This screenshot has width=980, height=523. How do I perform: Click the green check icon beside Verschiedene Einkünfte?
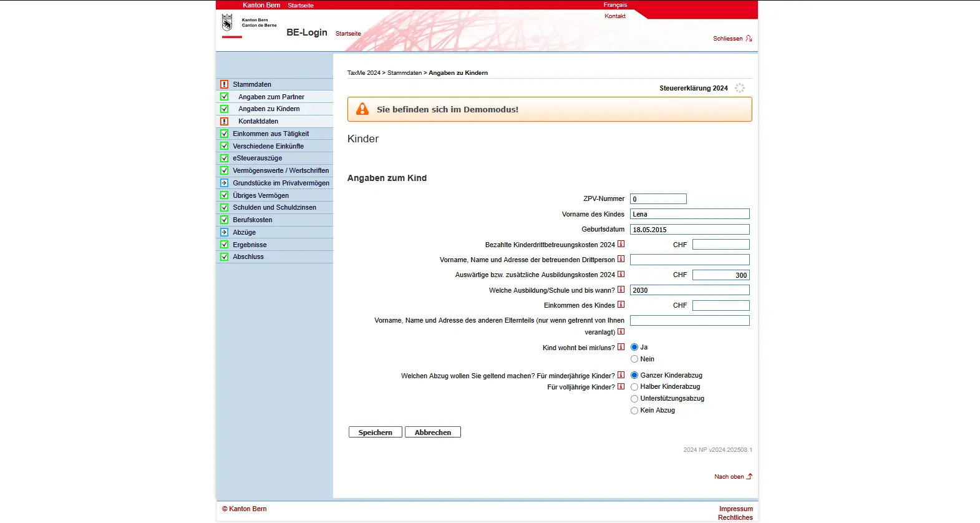click(224, 146)
